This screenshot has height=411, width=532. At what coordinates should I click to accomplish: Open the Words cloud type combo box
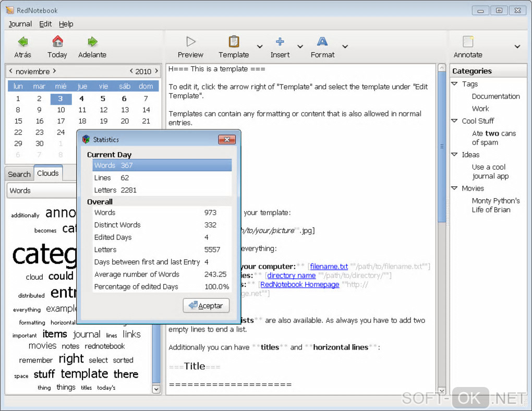click(41, 190)
